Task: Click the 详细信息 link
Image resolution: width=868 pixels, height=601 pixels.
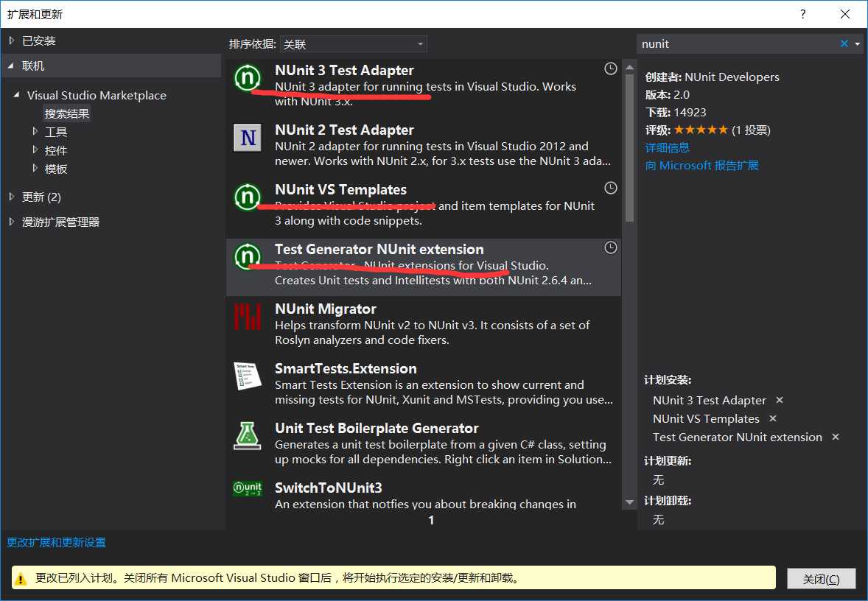Action: pos(668,148)
